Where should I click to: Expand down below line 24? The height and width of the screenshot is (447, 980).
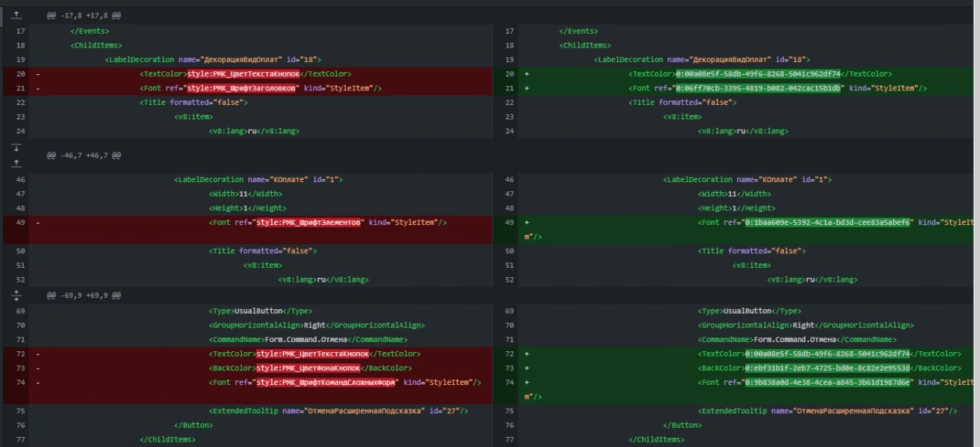[x=16, y=148]
